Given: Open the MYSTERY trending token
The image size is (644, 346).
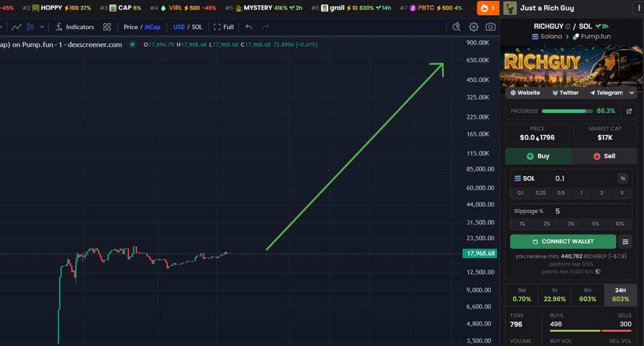Looking at the screenshot, I should pyautogui.click(x=264, y=8).
